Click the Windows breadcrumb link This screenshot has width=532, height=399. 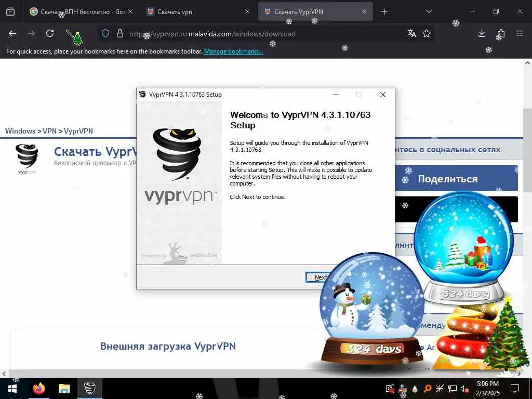coord(20,131)
